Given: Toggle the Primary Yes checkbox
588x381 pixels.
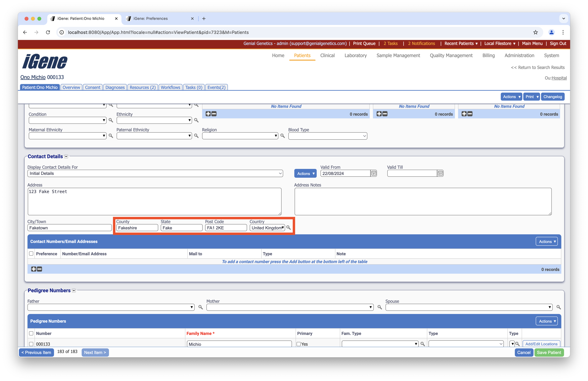Looking at the screenshot, I should tap(299, 344).
